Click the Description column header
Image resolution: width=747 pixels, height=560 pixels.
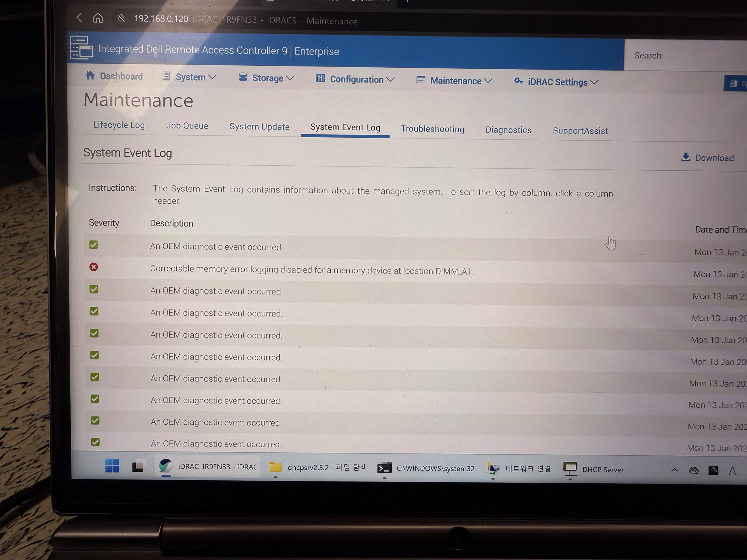(x=172, y=224)
